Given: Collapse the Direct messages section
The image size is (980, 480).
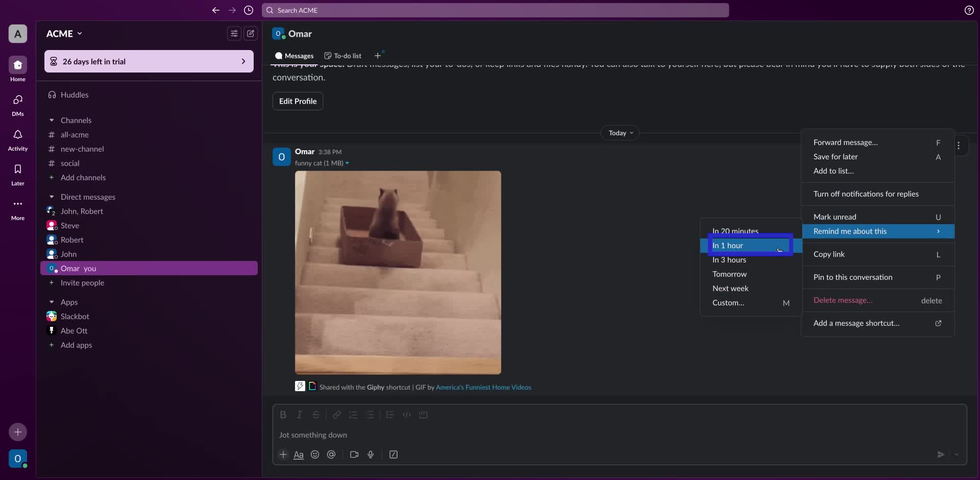Looking at the screenshot, I should coord(52,197).
